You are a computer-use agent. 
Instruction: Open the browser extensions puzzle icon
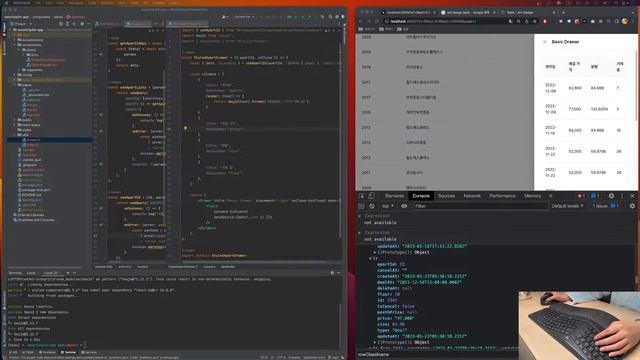tap(600, 21)
